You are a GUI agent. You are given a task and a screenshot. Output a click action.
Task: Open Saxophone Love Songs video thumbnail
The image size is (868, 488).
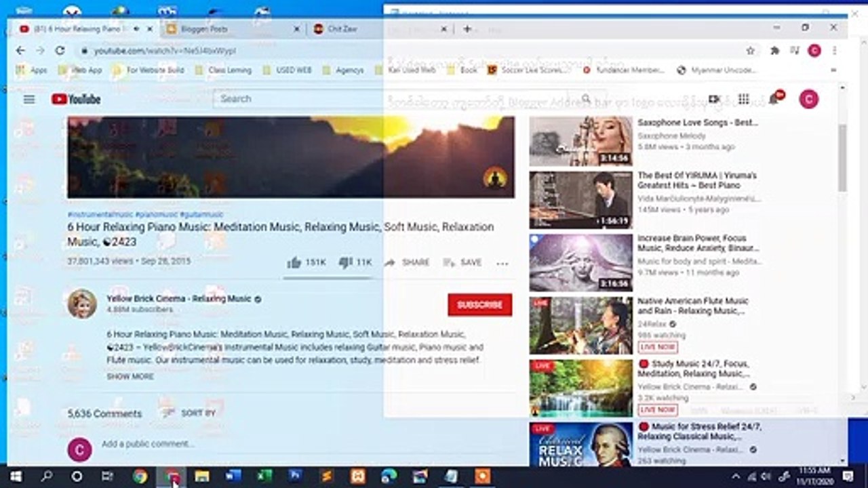pyautogui.click(x=580, y=141)
